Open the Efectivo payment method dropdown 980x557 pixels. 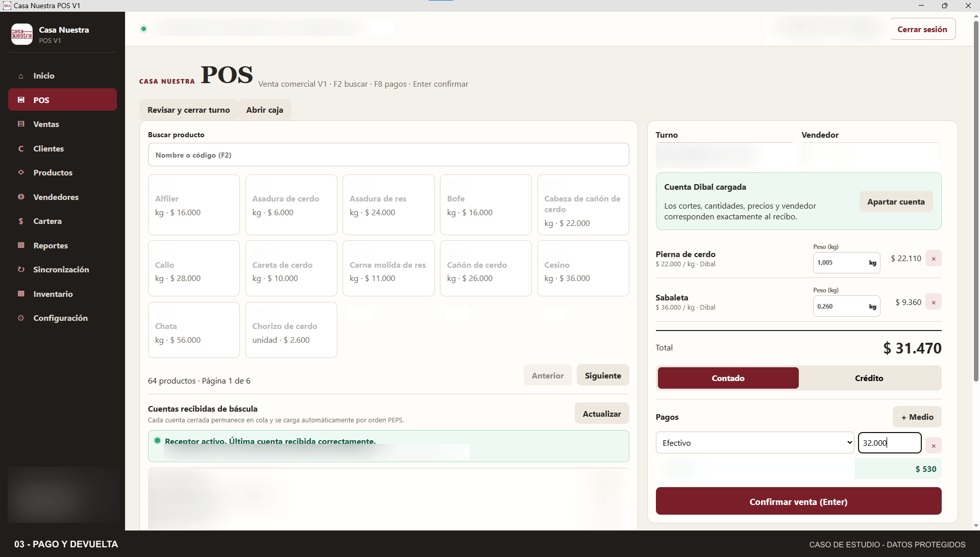pyautogui.click(x=755, y=443)
